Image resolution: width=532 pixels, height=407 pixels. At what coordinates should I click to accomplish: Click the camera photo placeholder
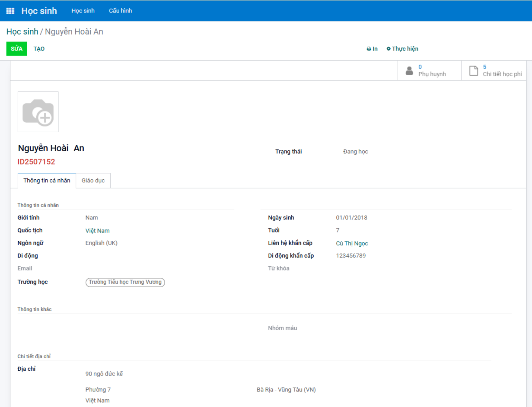pos(38,112)
